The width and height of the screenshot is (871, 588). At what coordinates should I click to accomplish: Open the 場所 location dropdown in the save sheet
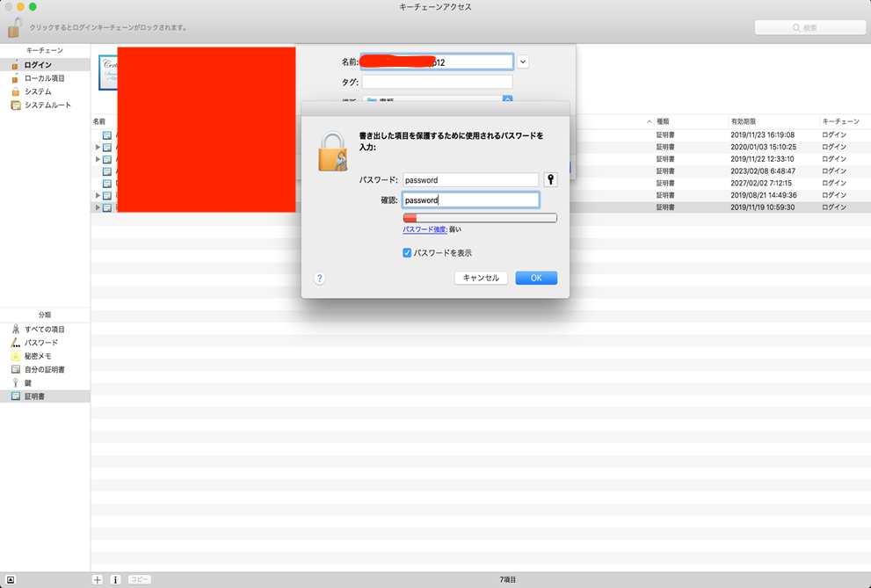[x=437, y=99]
